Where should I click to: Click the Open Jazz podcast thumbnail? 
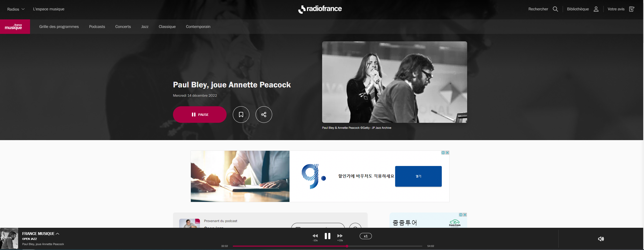[x=190, y=223]
